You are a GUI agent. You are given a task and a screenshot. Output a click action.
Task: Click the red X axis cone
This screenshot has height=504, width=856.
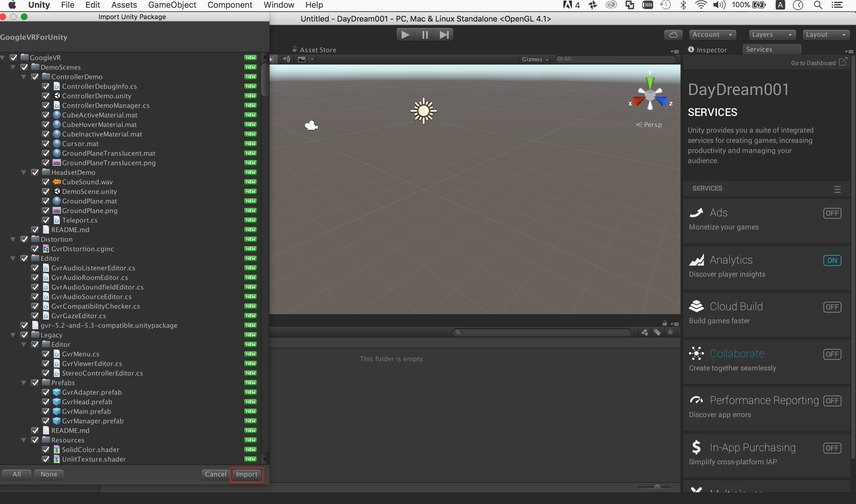click(x=638, y=101)
